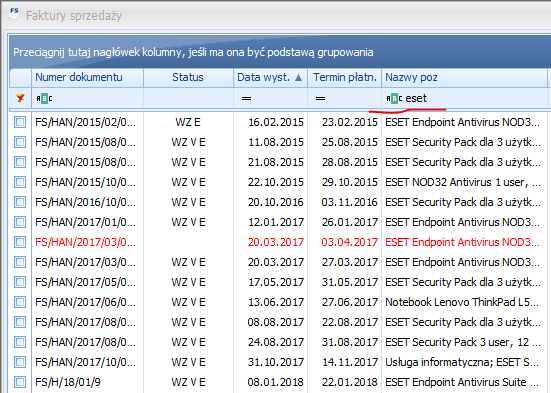Viewport: 551px width, 393px height.
Task: Click 'Notebook Lenovo ThinkPad L5...' cell
Action: (462, 302)
